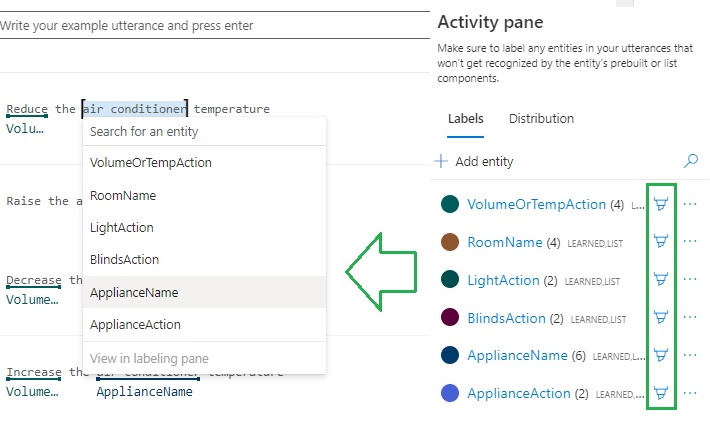Open more options for VolumeOrTempAction entity
Screen dimensions: 710x427
pos(690,204)
